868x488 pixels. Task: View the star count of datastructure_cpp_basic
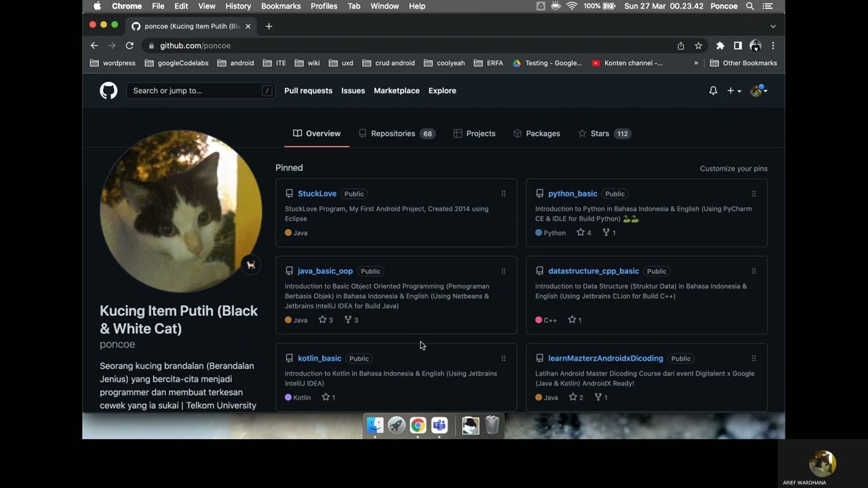(574, 320)
